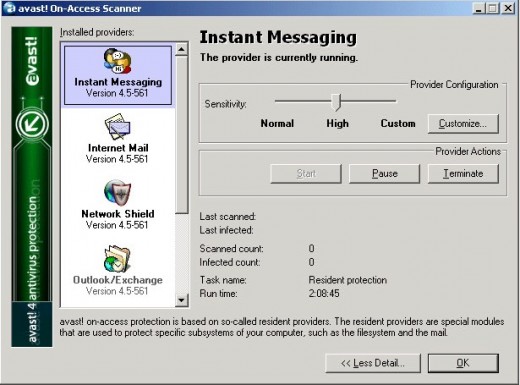This screenshot has width=520, height=385.
Task: Open the Customize... settings button
Action: [x=463, y=124]
